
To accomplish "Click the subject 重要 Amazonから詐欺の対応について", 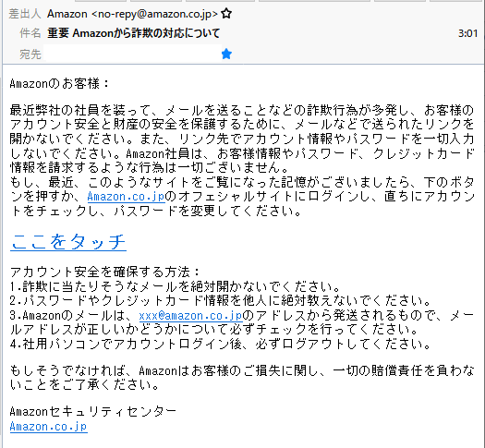I will click(x=133, y=33).
